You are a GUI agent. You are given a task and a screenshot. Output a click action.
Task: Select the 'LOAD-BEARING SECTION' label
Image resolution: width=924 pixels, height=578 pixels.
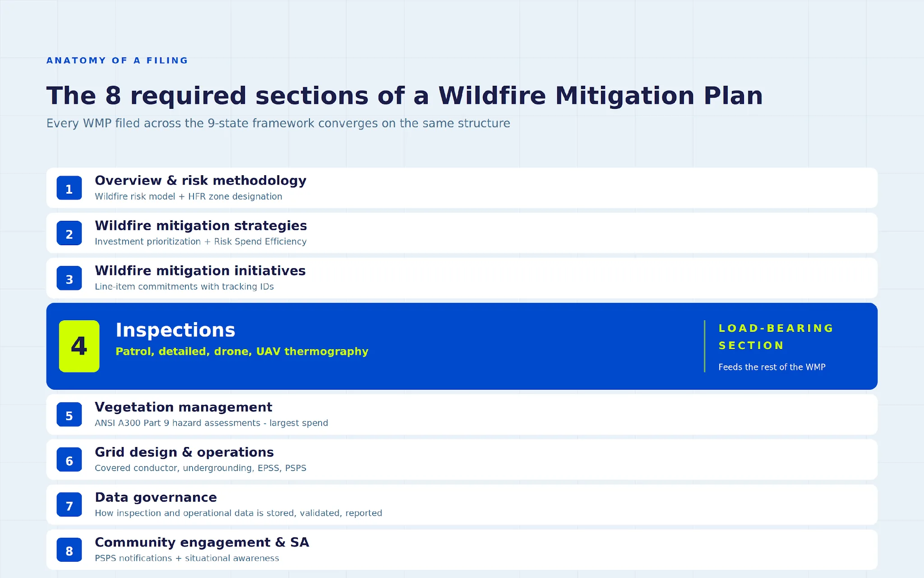pyautogui.click(x=776, y=337)
